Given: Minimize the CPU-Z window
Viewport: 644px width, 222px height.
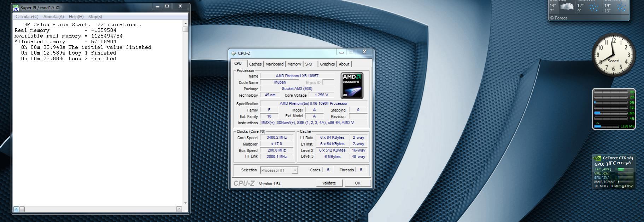Looking at the screenshot, I should (x=341, y=52).
